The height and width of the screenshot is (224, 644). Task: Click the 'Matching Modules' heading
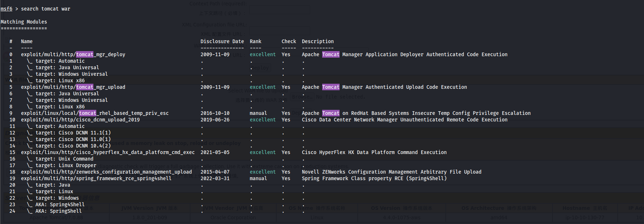[24, 22]
